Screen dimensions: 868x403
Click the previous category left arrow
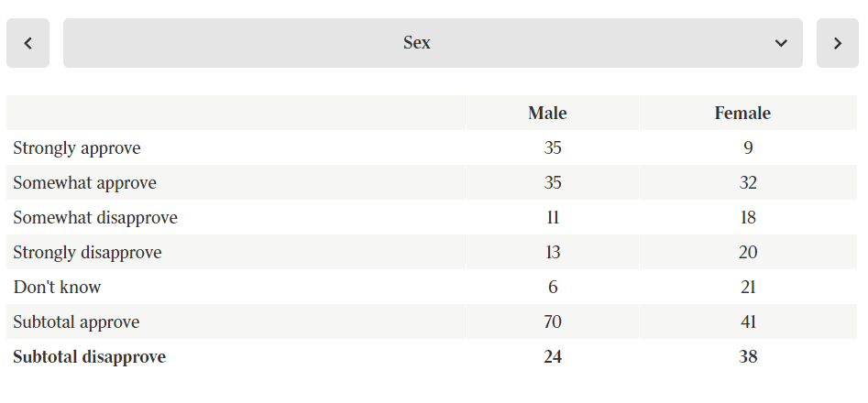click(x=28, y=43)
